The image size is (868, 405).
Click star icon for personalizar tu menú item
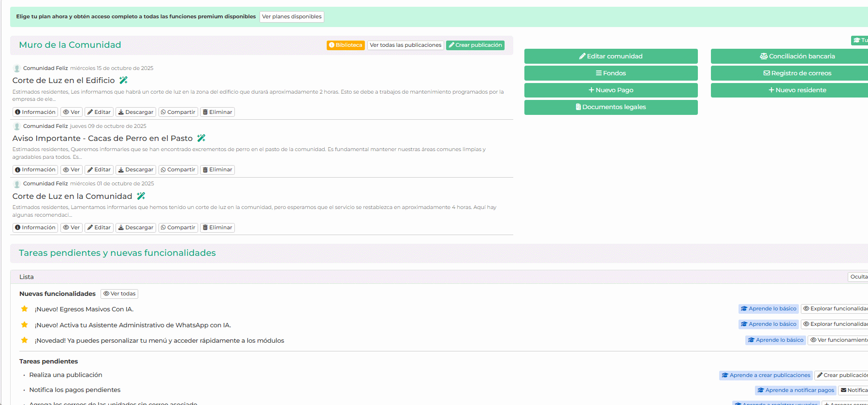coord(25,340)
